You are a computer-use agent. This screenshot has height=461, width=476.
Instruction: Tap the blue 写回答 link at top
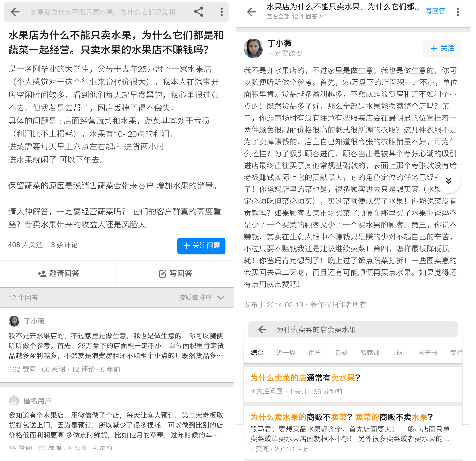pos(435,11)
